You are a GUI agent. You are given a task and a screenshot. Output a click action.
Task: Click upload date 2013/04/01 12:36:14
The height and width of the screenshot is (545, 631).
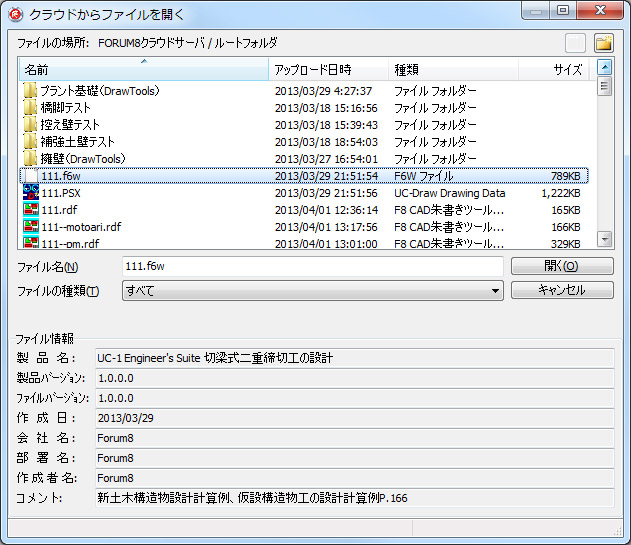pos(326,210)
